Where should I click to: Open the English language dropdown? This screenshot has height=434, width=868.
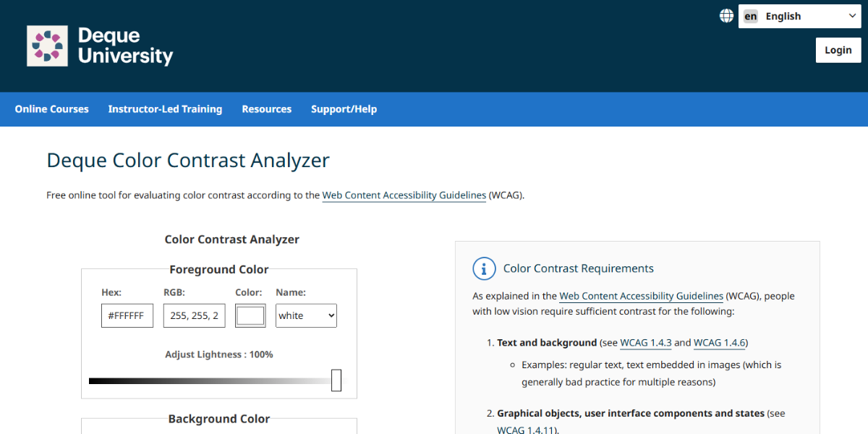(x=799, y=15)
